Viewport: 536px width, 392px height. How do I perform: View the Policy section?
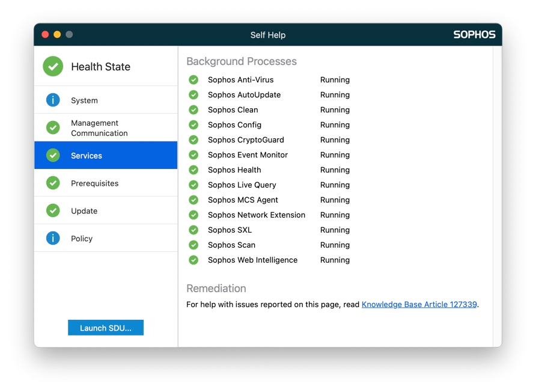coord(106,238)
